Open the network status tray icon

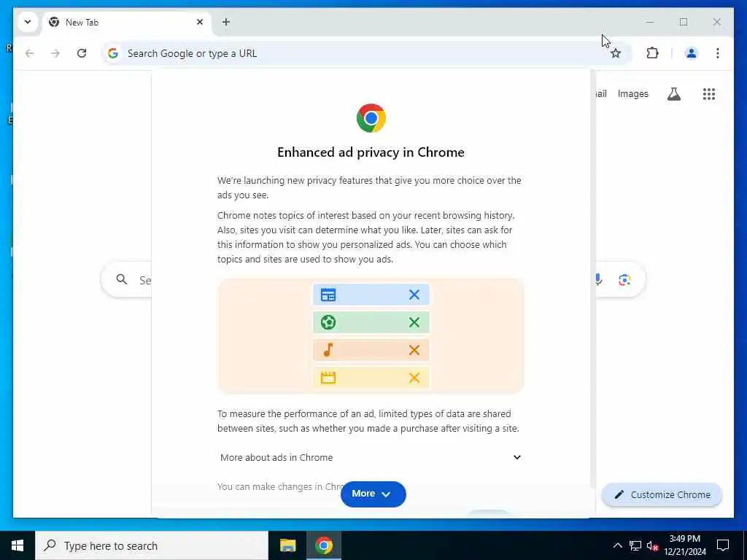click(x=635, y=545)
